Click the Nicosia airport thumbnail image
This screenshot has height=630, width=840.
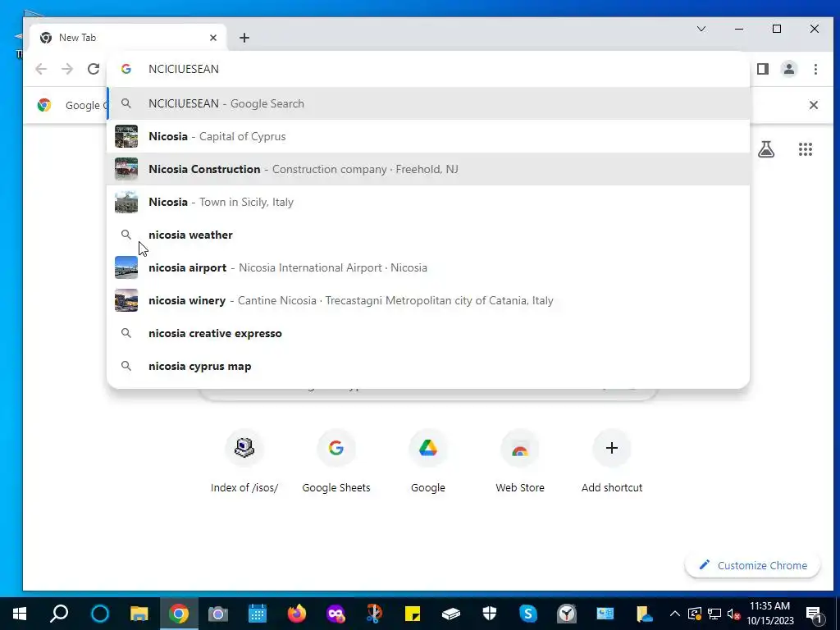[126, 267]
